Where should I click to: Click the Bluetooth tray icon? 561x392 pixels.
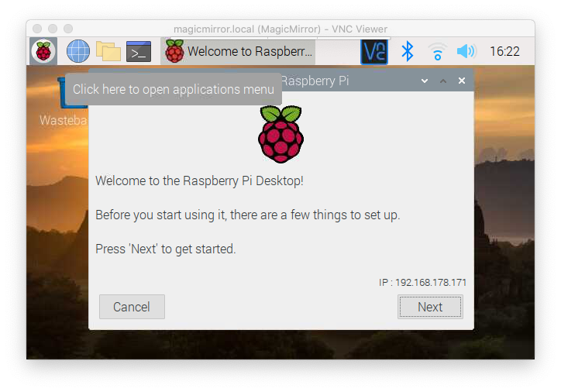(x=407, y=51)
